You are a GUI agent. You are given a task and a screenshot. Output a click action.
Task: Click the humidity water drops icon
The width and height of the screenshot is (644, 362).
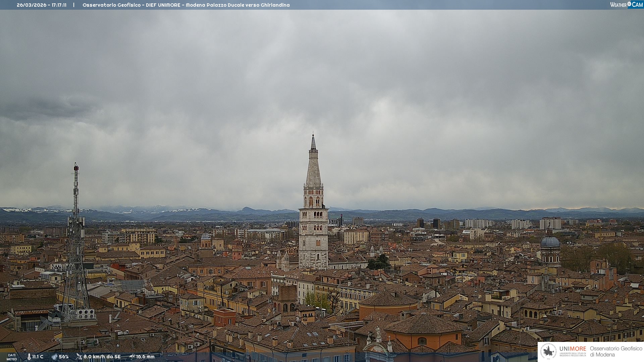click(54, 357)
